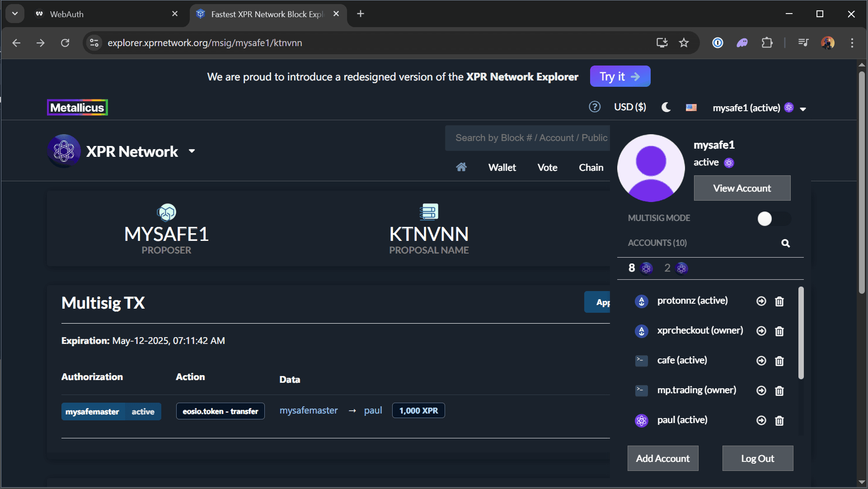Reload the current page

pyautogui.click(x=65, y=42)
